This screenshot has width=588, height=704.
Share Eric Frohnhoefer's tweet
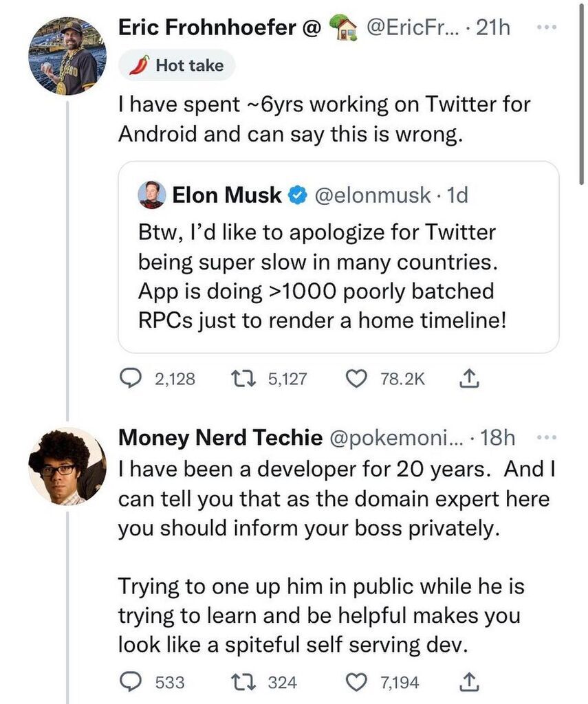468,378
